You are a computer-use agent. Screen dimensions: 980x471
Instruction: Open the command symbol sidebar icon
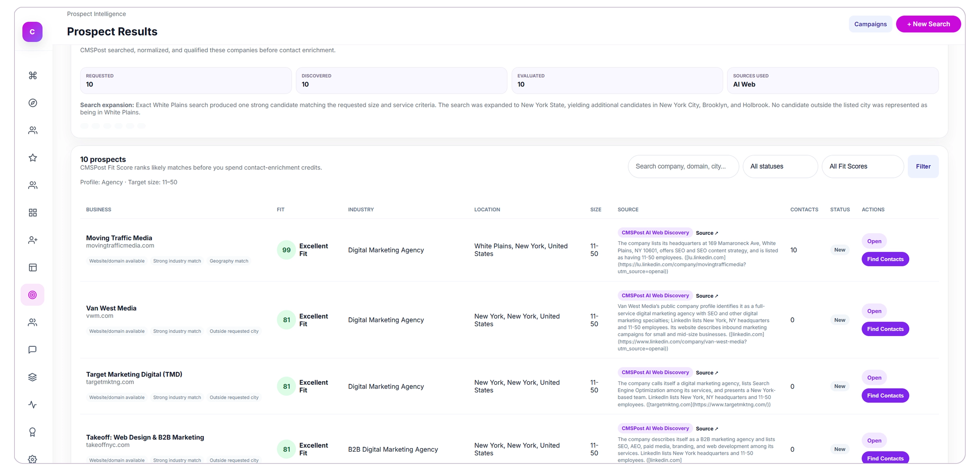coord(33,75)
